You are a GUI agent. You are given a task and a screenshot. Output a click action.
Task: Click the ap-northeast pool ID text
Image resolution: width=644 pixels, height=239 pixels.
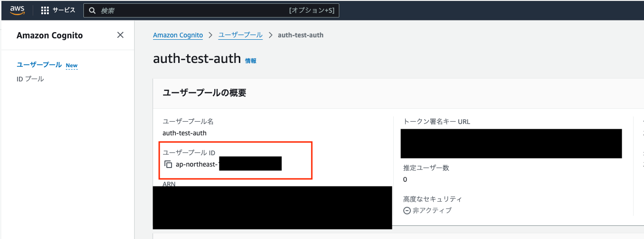198,164
